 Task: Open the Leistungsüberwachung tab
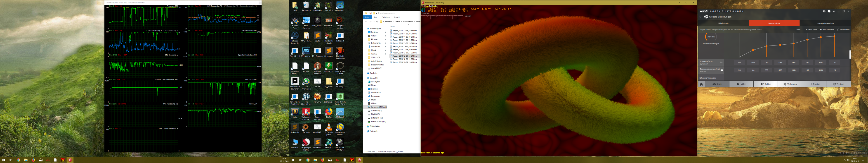[825, 23]
